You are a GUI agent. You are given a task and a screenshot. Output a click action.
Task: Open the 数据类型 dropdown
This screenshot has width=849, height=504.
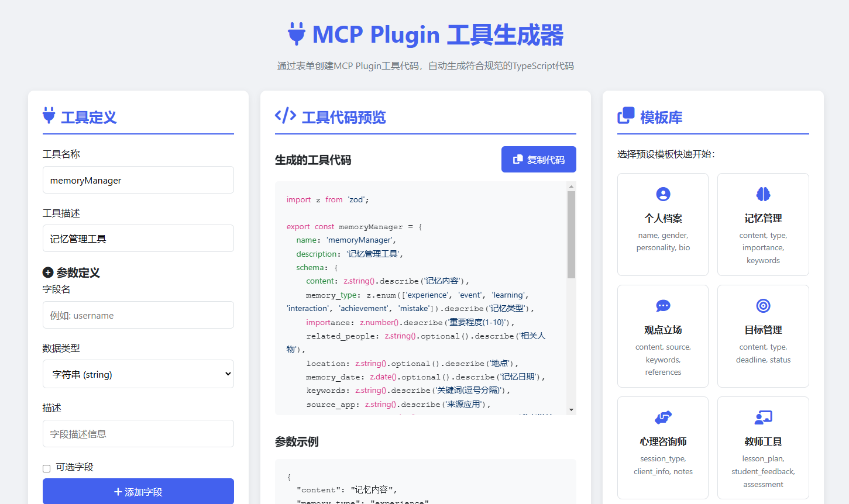coord(138,374)
